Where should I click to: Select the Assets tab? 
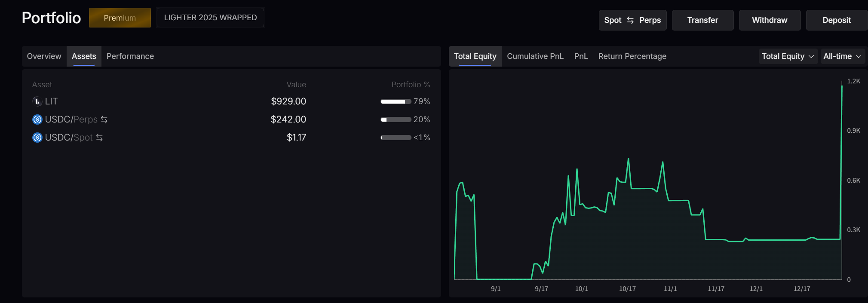coord(84,56)
